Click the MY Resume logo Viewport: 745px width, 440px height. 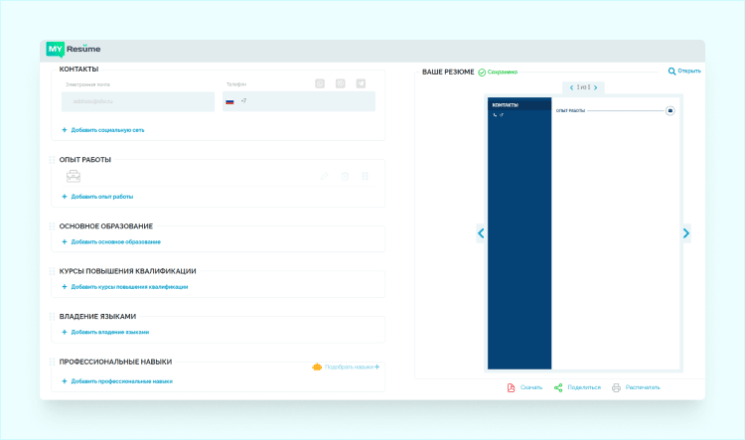tap(73, 49)
